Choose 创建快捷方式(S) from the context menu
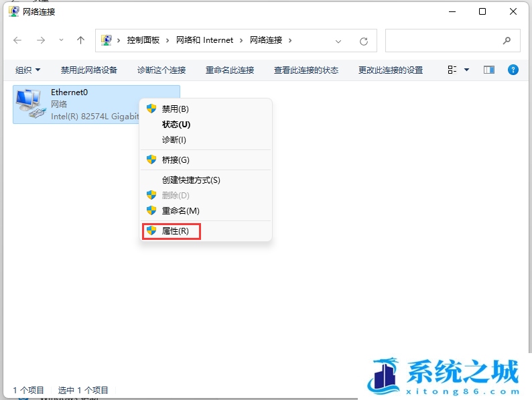 (206, 180)
